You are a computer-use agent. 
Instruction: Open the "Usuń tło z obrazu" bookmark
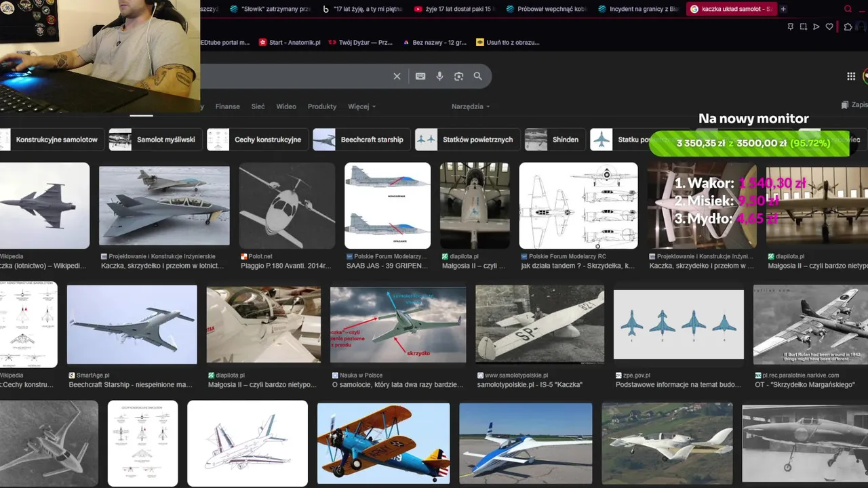[508, 42]
